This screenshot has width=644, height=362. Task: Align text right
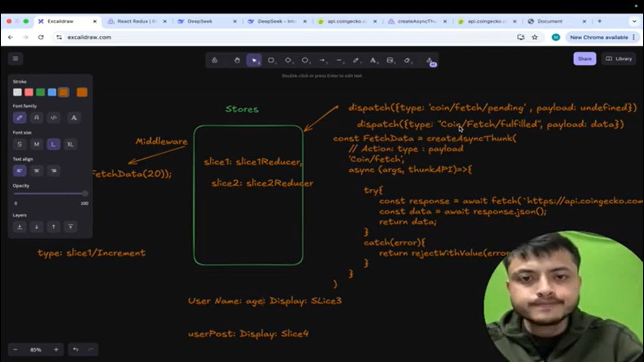click(53, 171)
